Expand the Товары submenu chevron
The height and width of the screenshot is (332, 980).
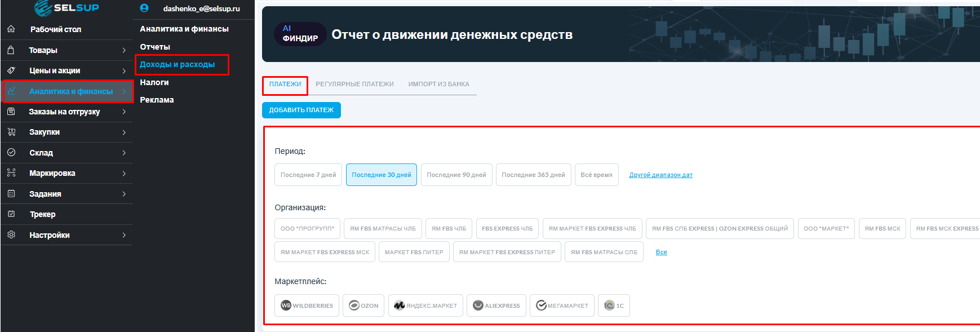point(124,50)
